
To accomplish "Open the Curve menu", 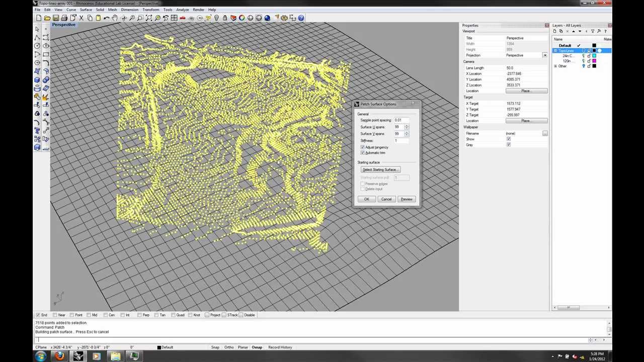I will 71,10.
